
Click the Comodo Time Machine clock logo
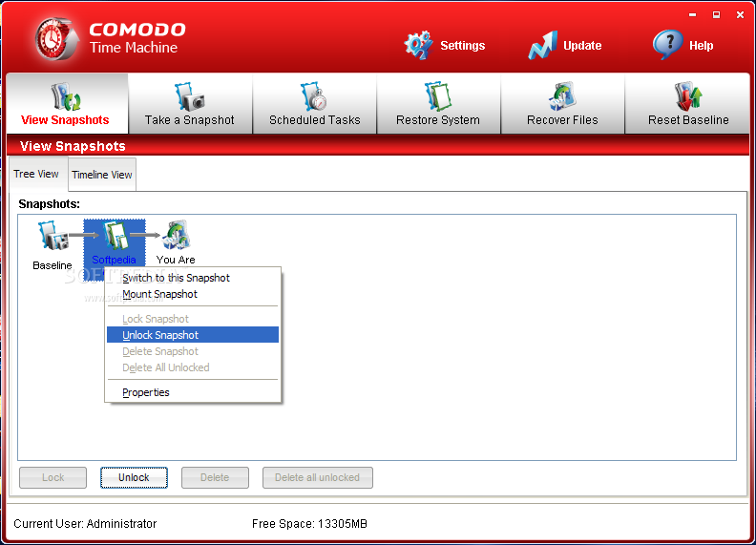56,39
